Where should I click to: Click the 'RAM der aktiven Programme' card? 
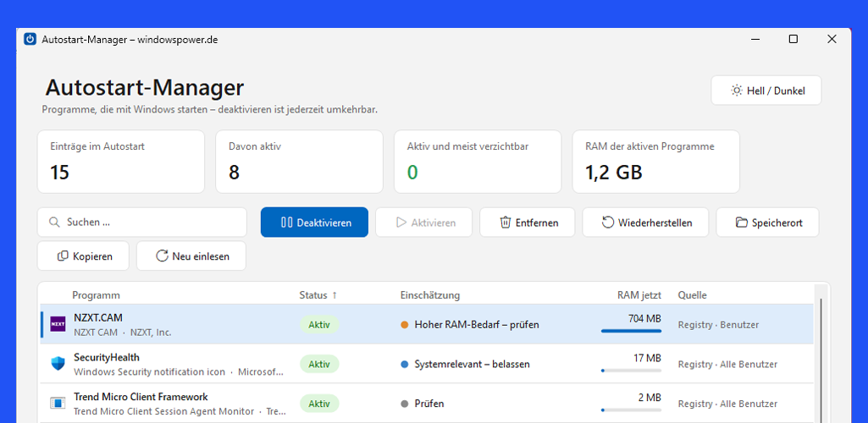[x=655, y=162]
